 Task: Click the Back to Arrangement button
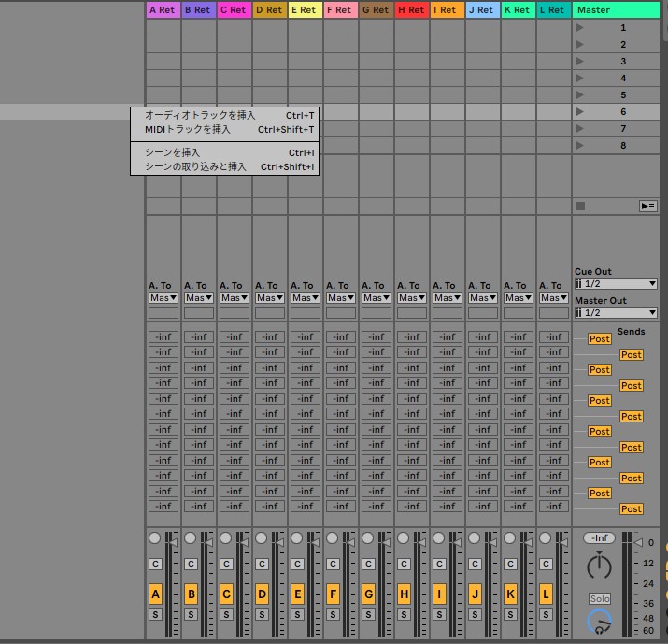(x=648, y=207)
